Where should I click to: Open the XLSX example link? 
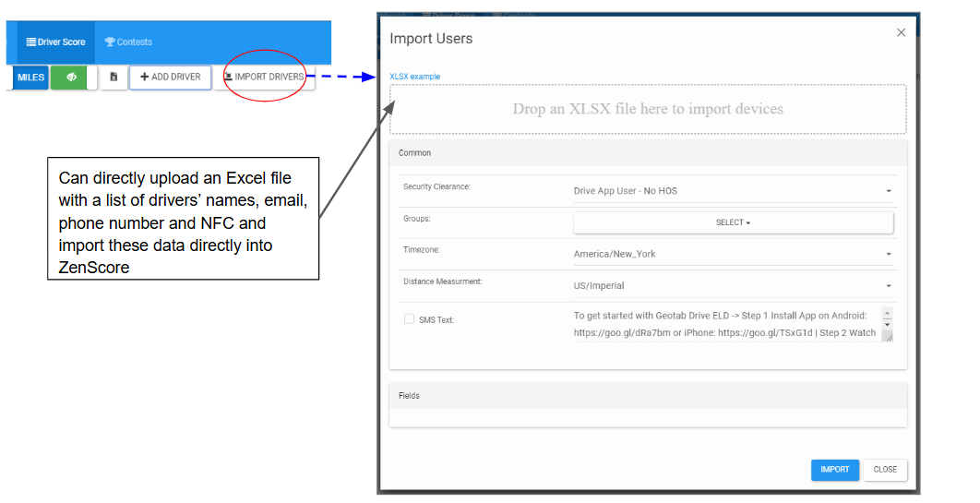click(414, 77)
